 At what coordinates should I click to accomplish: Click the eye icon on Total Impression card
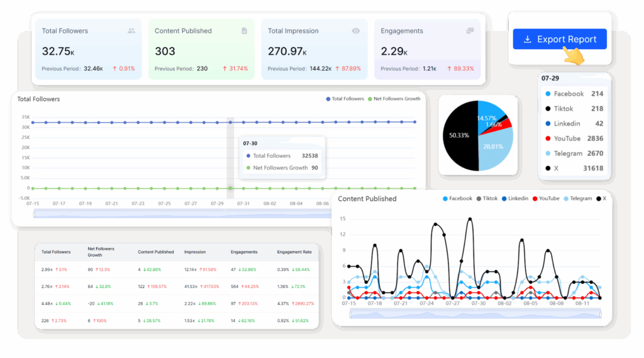coord(356,31)
